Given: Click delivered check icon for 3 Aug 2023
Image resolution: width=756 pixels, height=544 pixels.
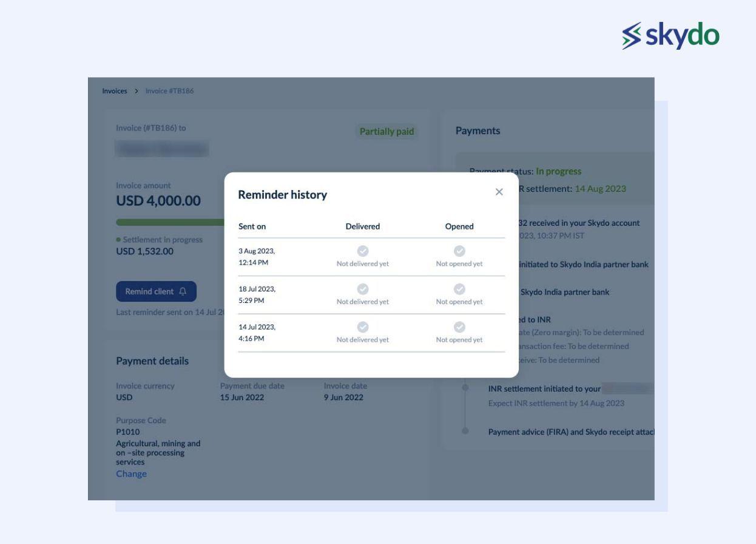Looking at the screenshot, I should point(363,251).
